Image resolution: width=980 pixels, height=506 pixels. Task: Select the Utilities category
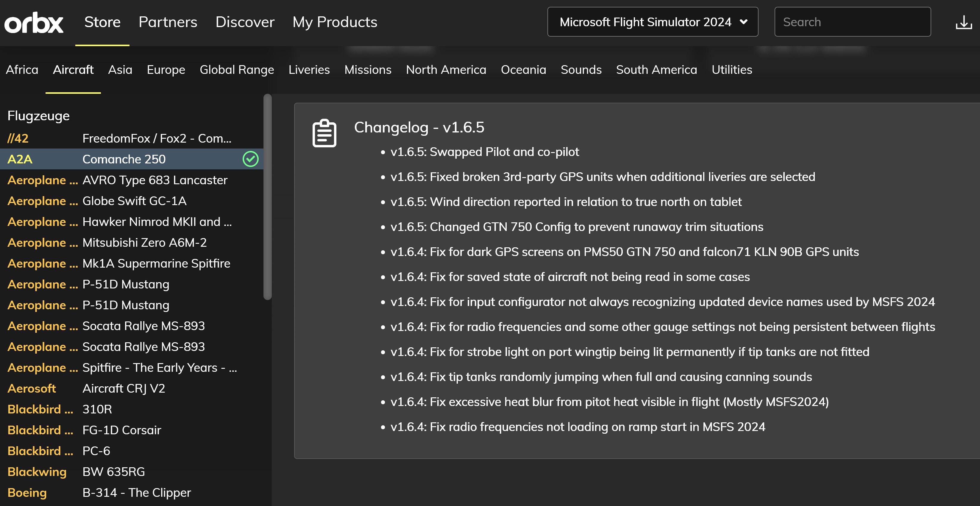coord(731,70)
